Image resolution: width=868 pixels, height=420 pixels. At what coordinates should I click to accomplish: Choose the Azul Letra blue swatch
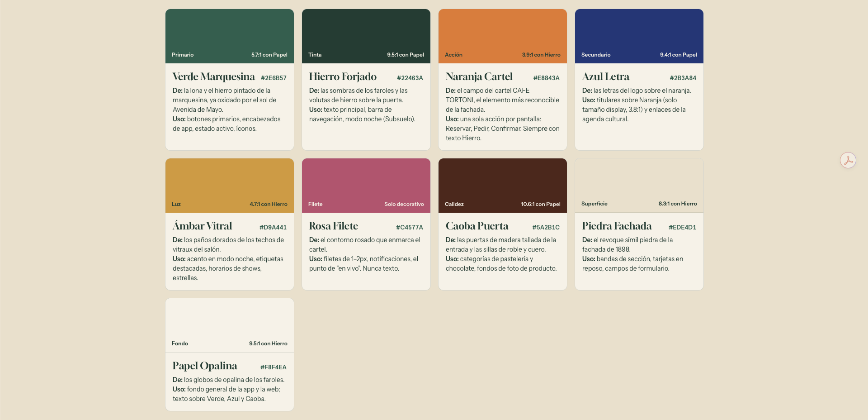point(639,36)
